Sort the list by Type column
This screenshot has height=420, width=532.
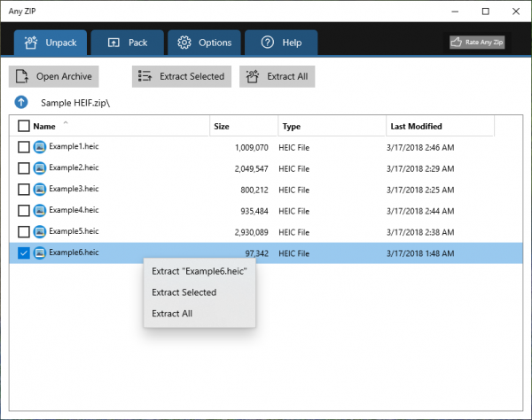tap(292, 127)
